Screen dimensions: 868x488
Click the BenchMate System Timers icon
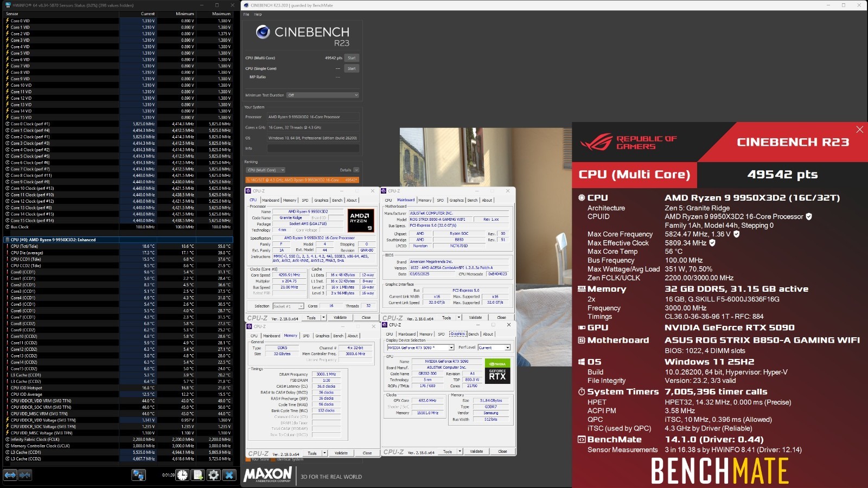pyautogui.click(x=582, y=391)
